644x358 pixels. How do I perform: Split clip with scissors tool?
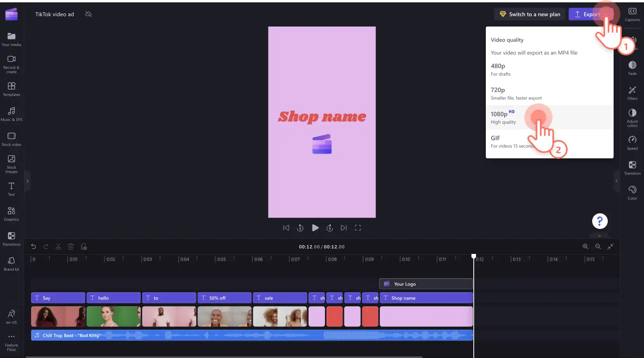tap(58, 246)
